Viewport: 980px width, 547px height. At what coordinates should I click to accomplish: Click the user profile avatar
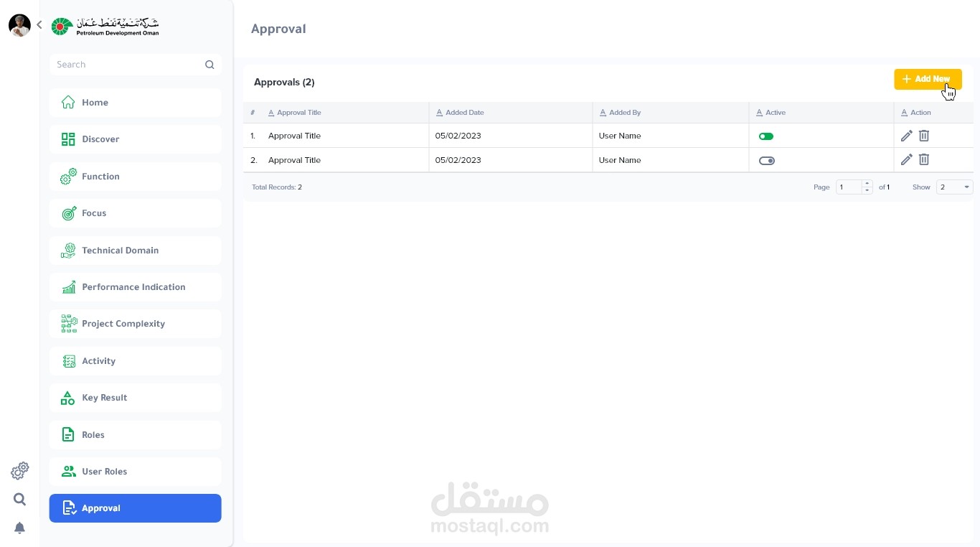(x=19, y=25)
